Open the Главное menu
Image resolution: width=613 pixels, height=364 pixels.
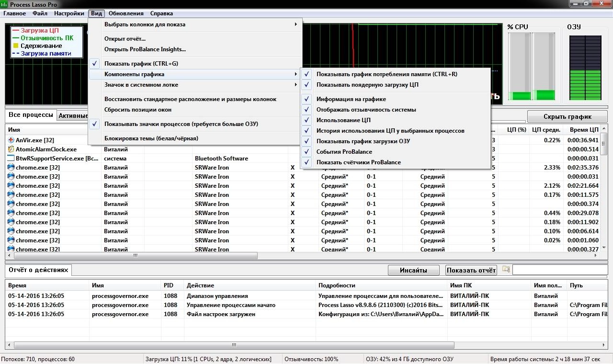[x=14, y=13]
